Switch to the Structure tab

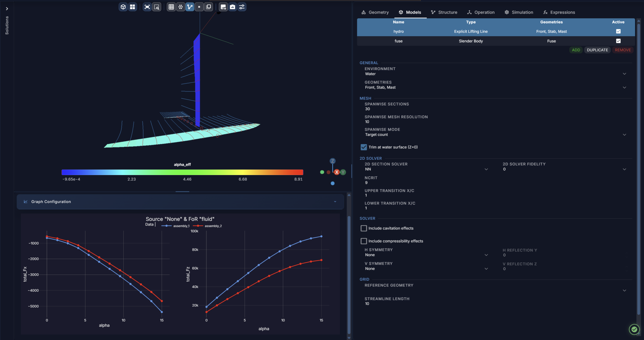tap(444, 12)
